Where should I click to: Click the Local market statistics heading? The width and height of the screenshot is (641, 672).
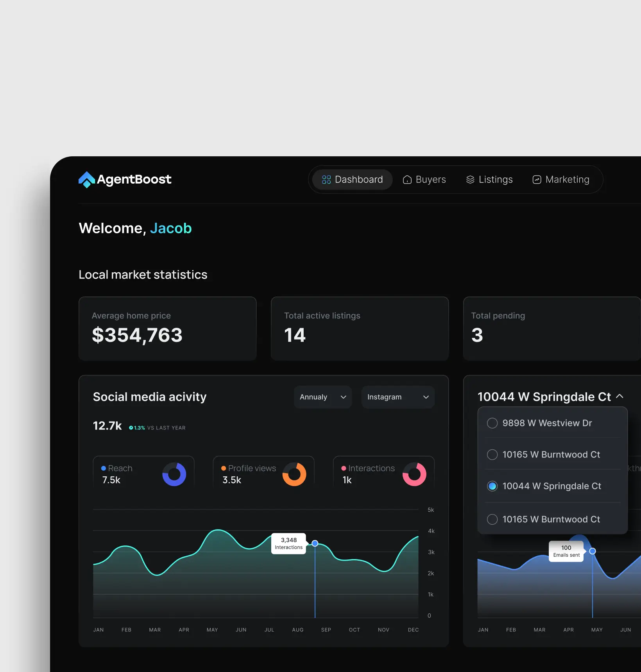pyautogui.click(x=143, y=275)
